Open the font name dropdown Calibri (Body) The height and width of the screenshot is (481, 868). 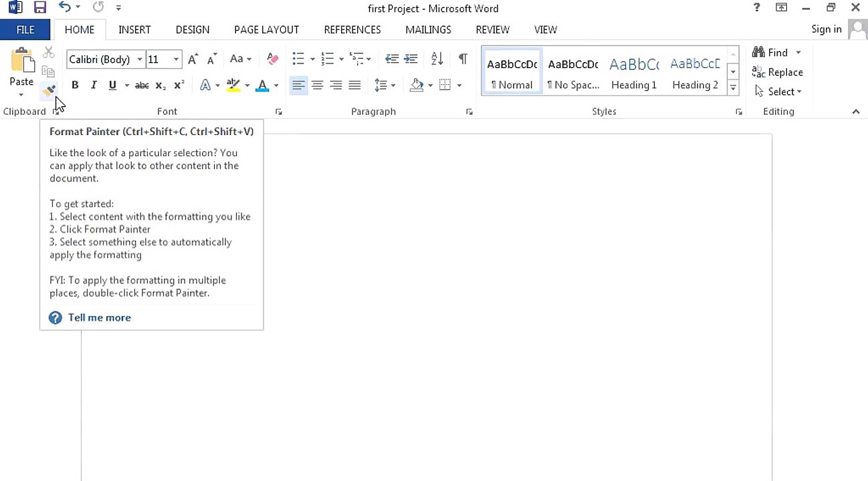point(140,59)
